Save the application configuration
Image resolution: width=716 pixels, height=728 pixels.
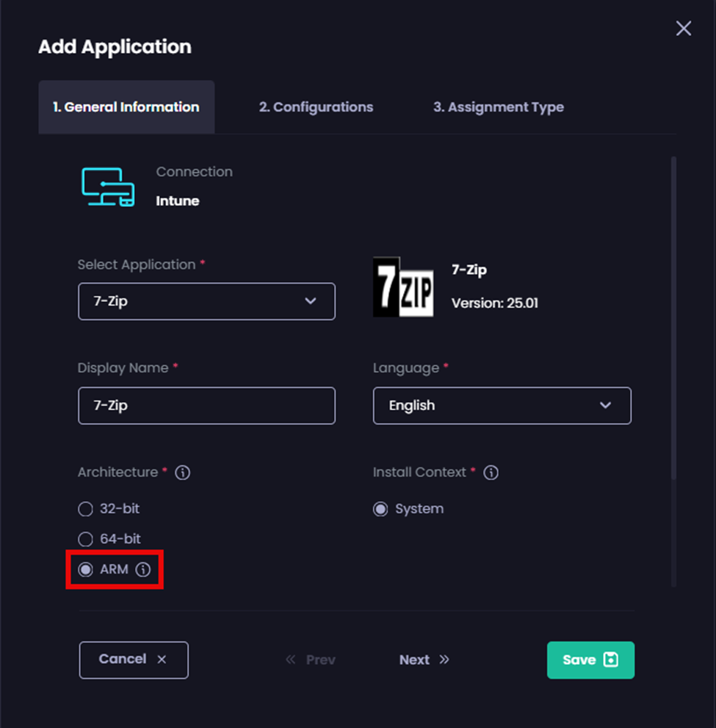(x=590, y=660)
